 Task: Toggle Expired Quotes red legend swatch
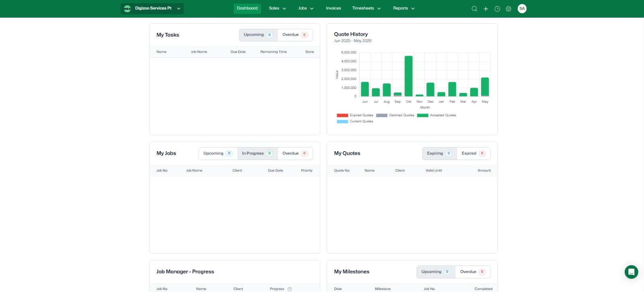[342, 115]
